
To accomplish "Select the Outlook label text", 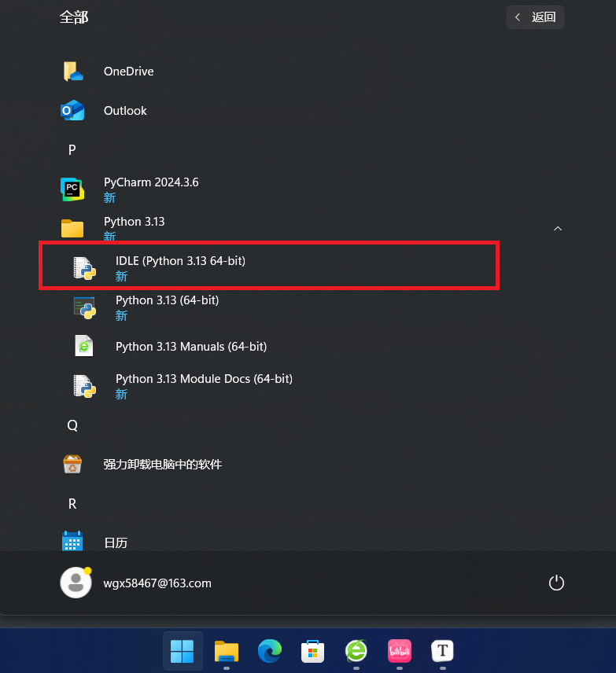I will (125, 111).
